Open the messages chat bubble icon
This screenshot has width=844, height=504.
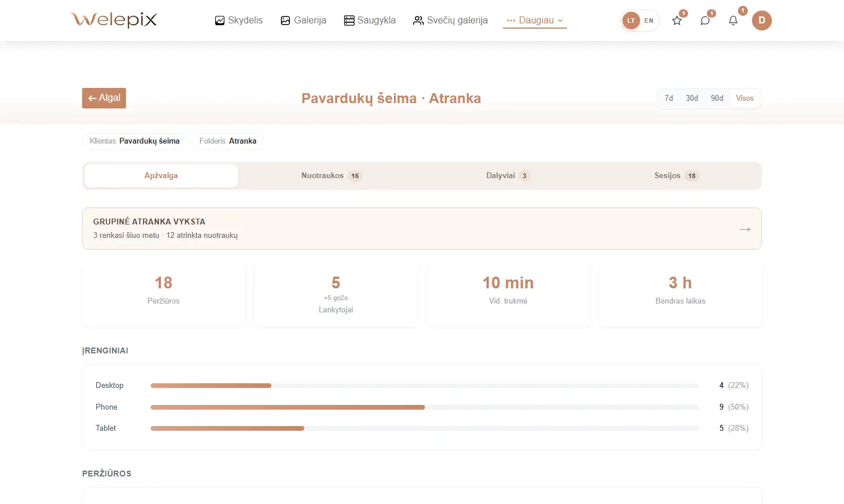(705, 21)
